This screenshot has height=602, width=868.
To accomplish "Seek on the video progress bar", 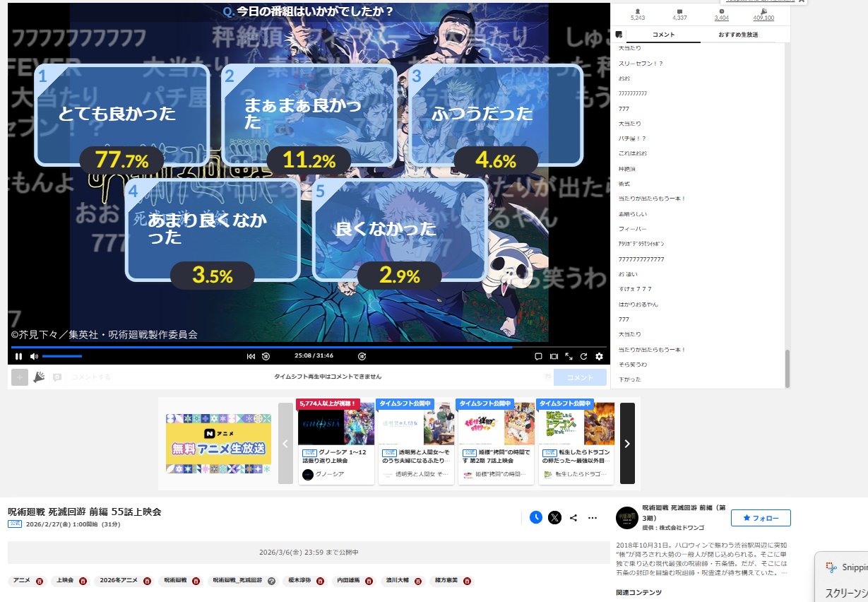I will coord(308,347).
